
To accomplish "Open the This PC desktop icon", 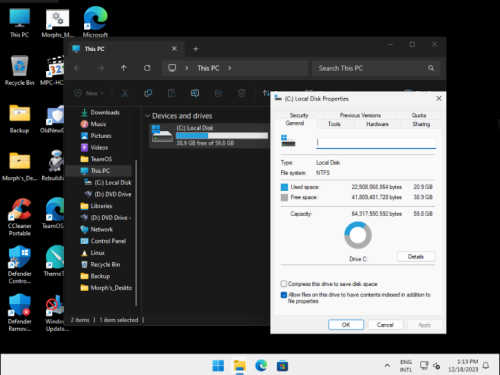I will 19,22.
